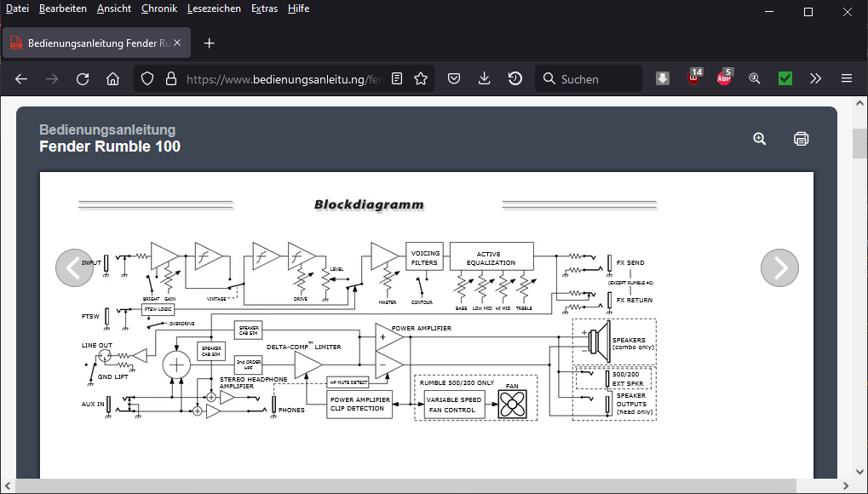Click the magnifier extension icon in toolbar

[x=755, y=78]
